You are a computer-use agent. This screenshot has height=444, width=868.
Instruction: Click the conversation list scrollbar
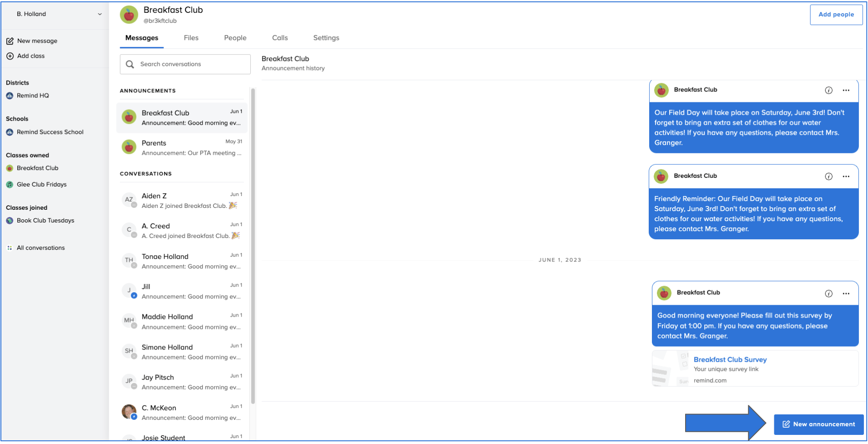point(253,246)
